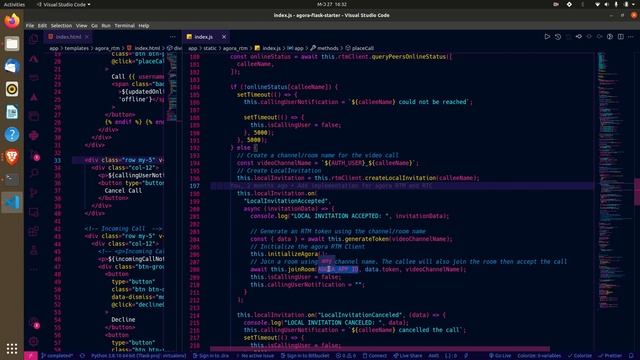Select Python 3.8.10 interpreter in status bar

pyautogui.click(x=138, y=356)
